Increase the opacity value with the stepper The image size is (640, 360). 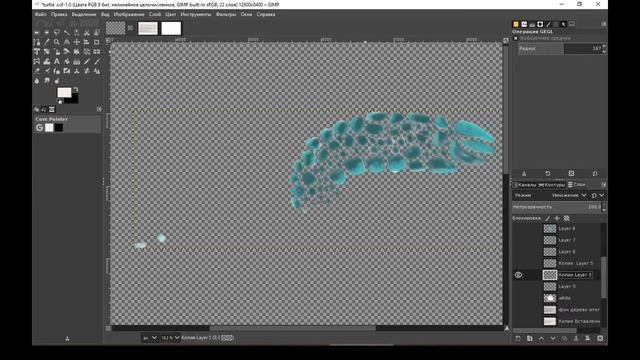(x=604, y=205)
